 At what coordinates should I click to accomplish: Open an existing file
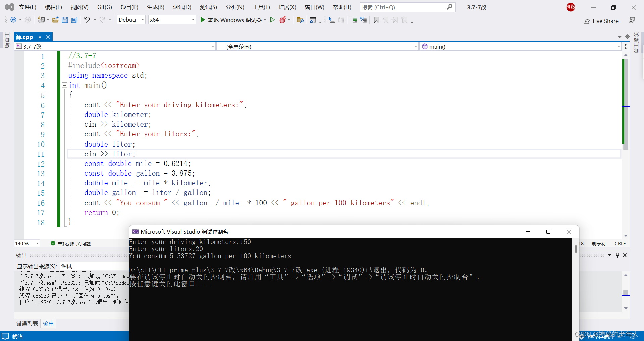coord(55,20)
